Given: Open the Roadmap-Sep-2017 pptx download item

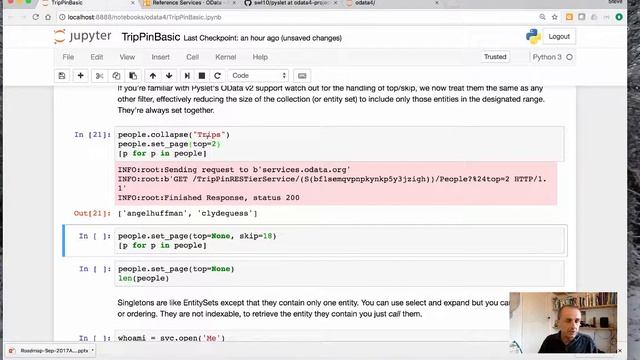Looking at the screenshot, I should [51, 351].
